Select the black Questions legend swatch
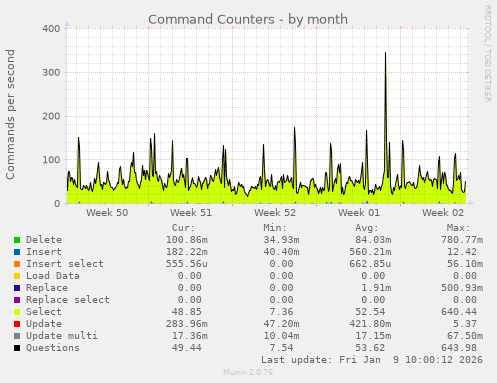497x383 pixels. tap(17, 348)
